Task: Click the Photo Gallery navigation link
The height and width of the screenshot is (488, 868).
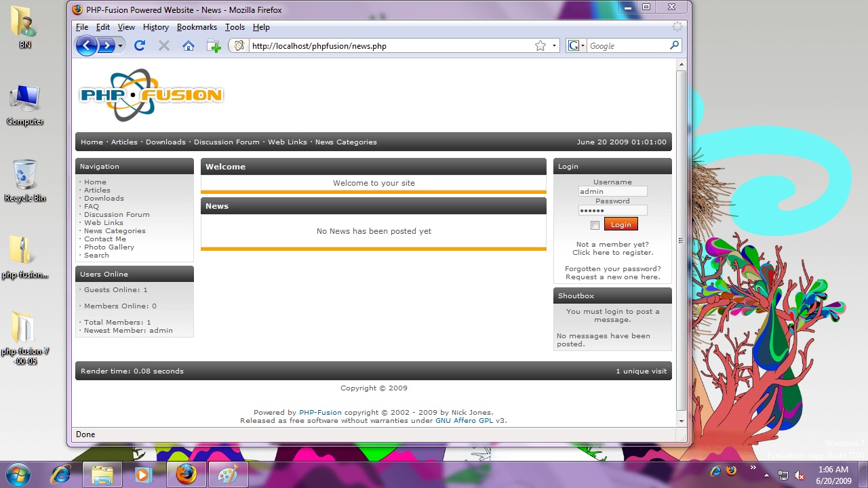Action: (x=108, y=247)
